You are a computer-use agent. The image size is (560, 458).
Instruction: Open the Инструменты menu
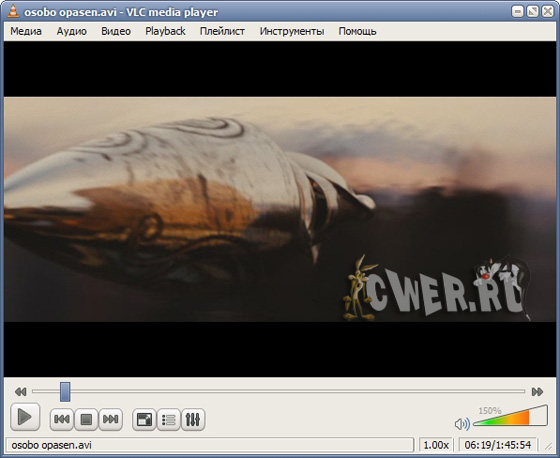click(292, 31)
